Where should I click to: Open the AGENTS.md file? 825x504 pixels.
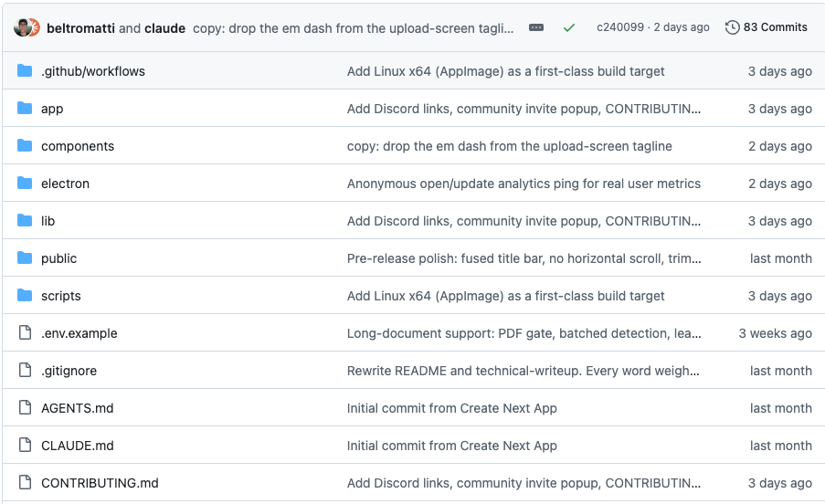pos(78,408)
